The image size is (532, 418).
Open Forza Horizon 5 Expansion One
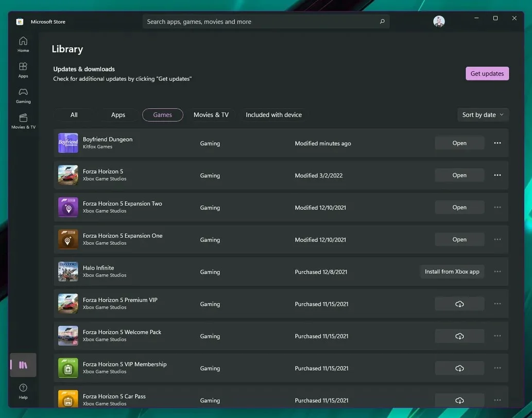click(459, 239)
